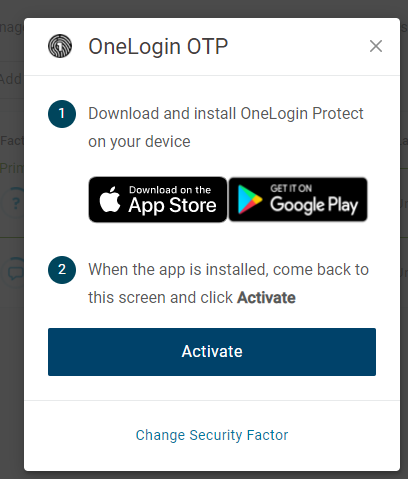Image resolution: width=408 pixels, height=479 pixels.
Task: Click the 'Google Play' text on black badge
Action: coord(314,205)
